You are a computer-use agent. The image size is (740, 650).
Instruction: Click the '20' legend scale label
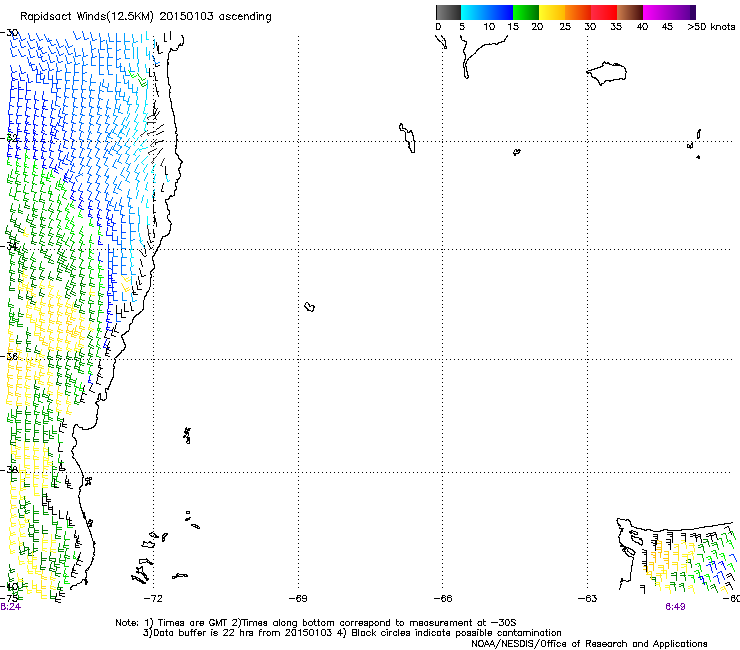pyautogui.click(x=537, y=27)
